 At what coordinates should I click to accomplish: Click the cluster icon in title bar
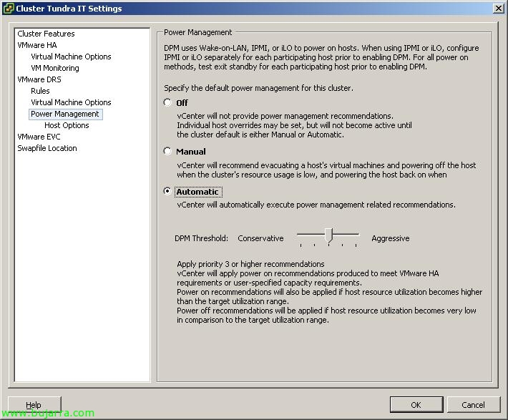click(9, 9)
